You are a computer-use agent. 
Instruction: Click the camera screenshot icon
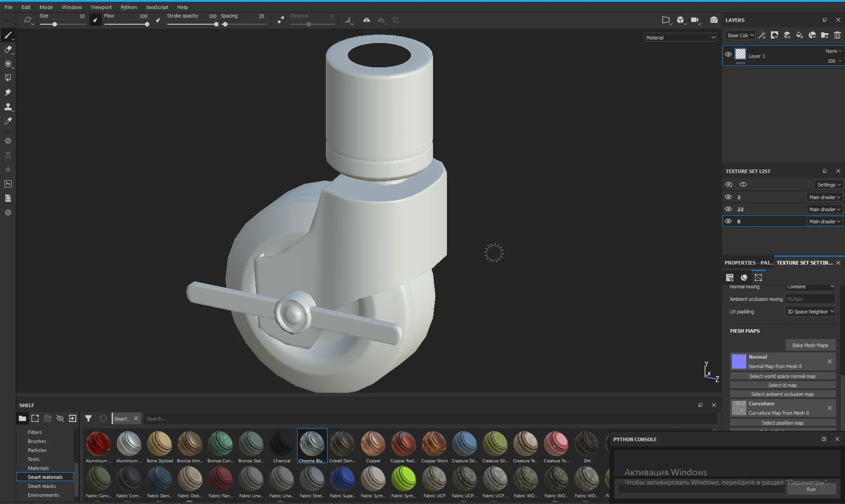(x=714, y=20)
